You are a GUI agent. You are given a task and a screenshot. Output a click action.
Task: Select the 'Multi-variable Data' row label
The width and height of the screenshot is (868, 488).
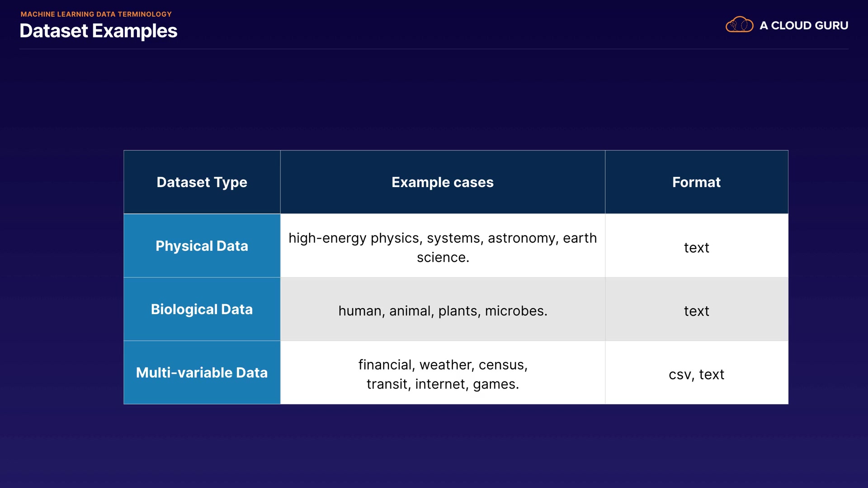click(x=202, y=372)
